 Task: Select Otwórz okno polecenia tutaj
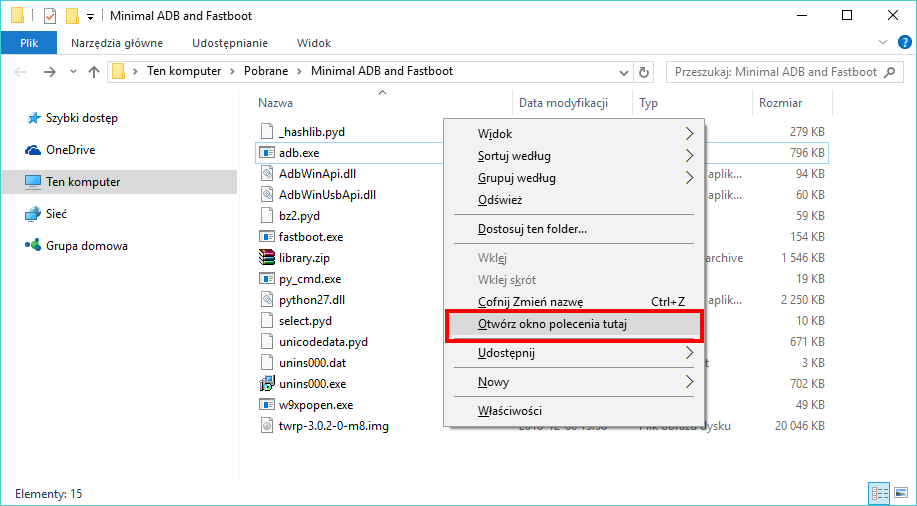click(x=574, y=324)
